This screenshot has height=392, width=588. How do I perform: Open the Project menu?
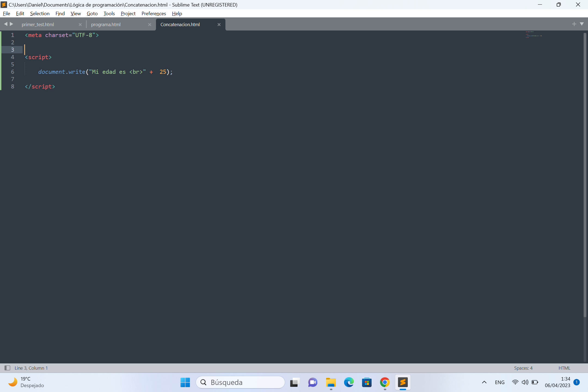click(x=128, y=13)
